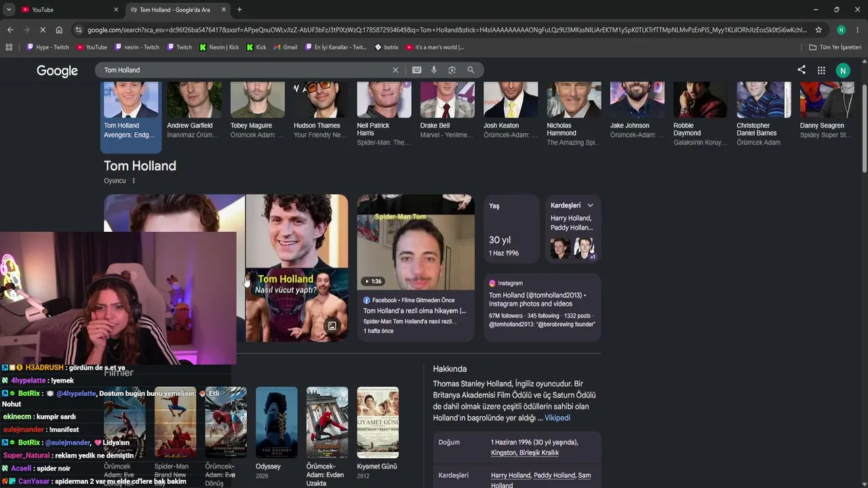
Task: Open the botrix bookmark
Action: click(x=387, y=47)
